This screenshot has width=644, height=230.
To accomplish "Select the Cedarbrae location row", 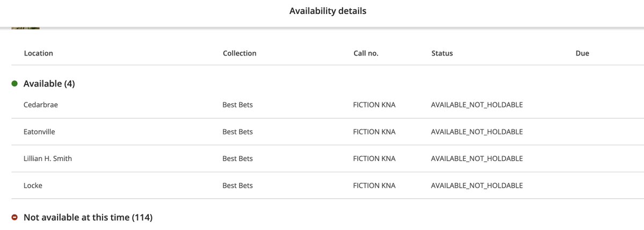I will coord(328,105).
